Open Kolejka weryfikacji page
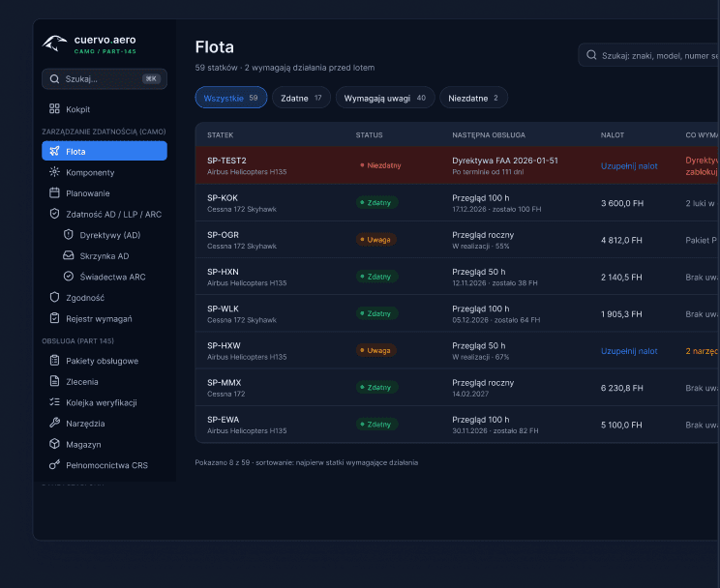The image size is (720, 588). coord(105,402)
